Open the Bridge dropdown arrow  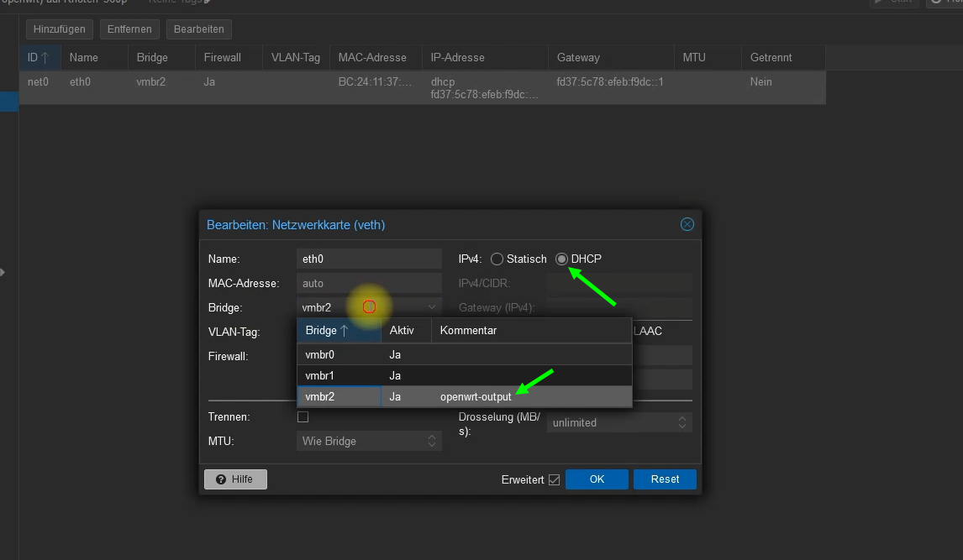coord(432,308)
